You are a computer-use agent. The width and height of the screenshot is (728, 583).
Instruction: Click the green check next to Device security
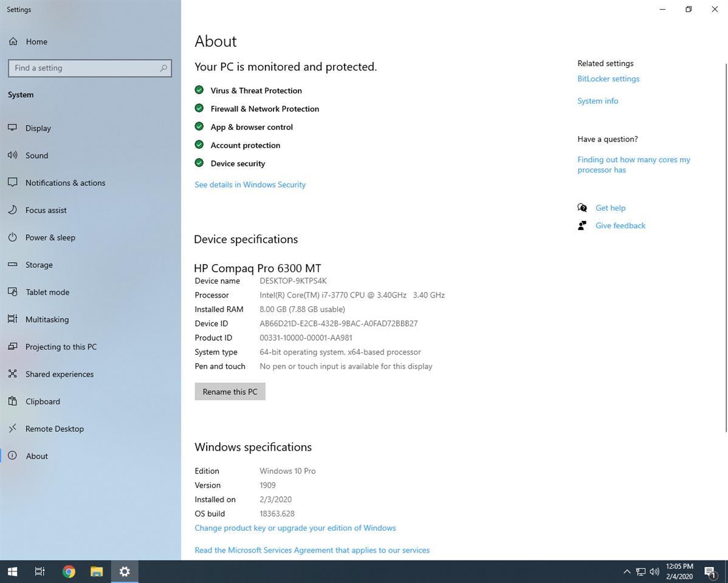tap(199, 163)
